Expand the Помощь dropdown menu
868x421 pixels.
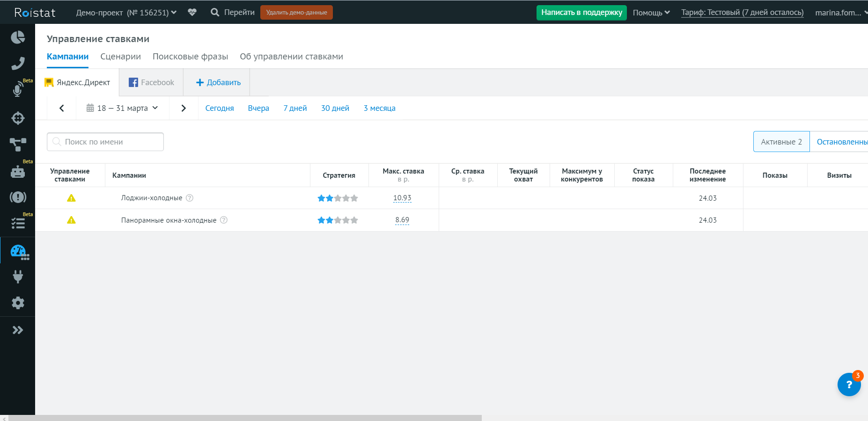pos(651,13)
